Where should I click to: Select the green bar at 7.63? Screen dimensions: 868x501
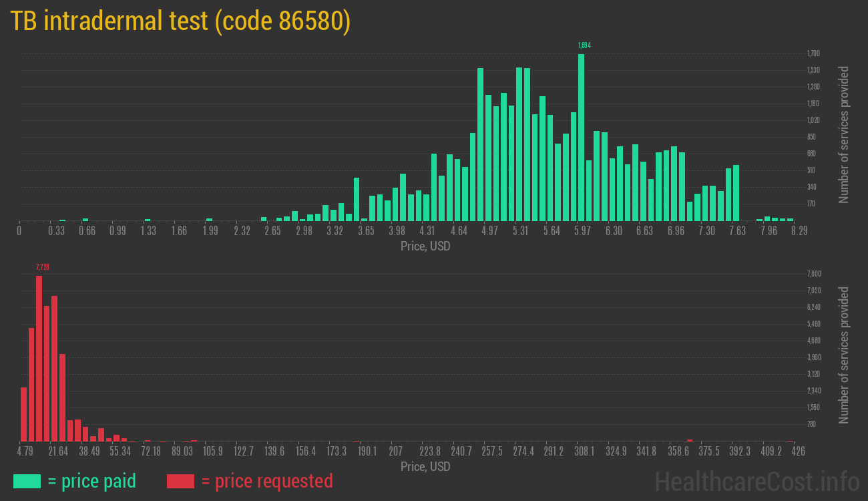point(736,193)
